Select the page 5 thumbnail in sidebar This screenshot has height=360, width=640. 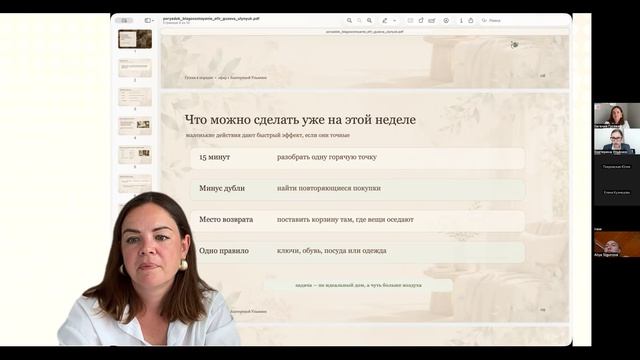[x=135, y=155]
